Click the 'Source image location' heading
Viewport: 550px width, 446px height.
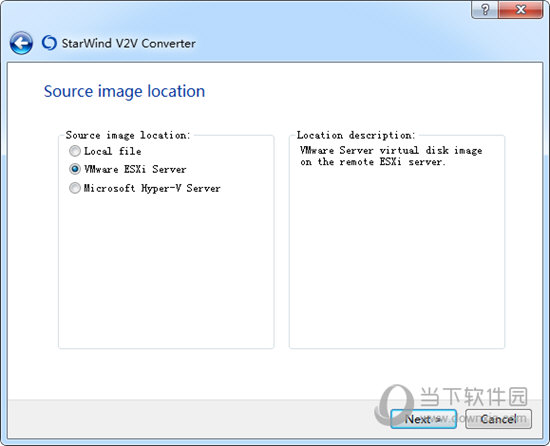point(125,91)
